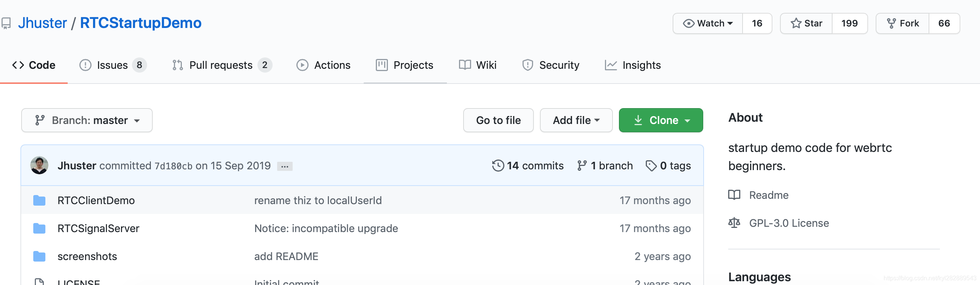This screenshot has height=285, width=980.
Task: Click the commit author avatar thumbnail
Action: (x=39, y=166)
